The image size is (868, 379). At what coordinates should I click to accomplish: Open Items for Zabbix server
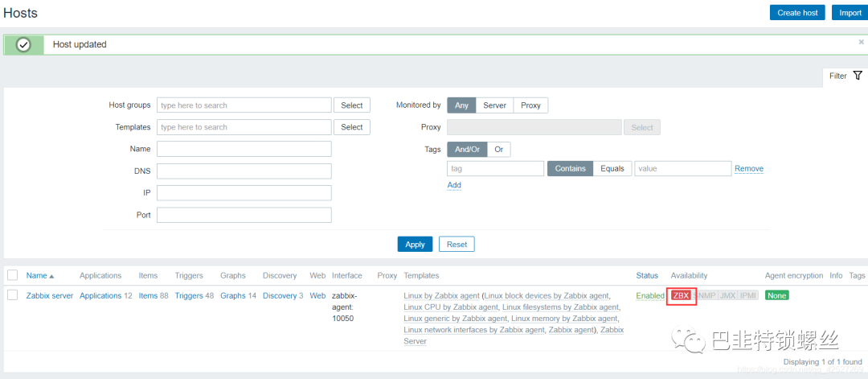148,296
